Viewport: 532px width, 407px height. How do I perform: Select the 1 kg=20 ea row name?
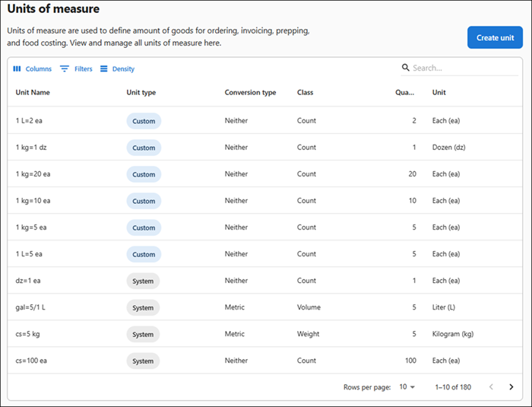click(33, 174)
